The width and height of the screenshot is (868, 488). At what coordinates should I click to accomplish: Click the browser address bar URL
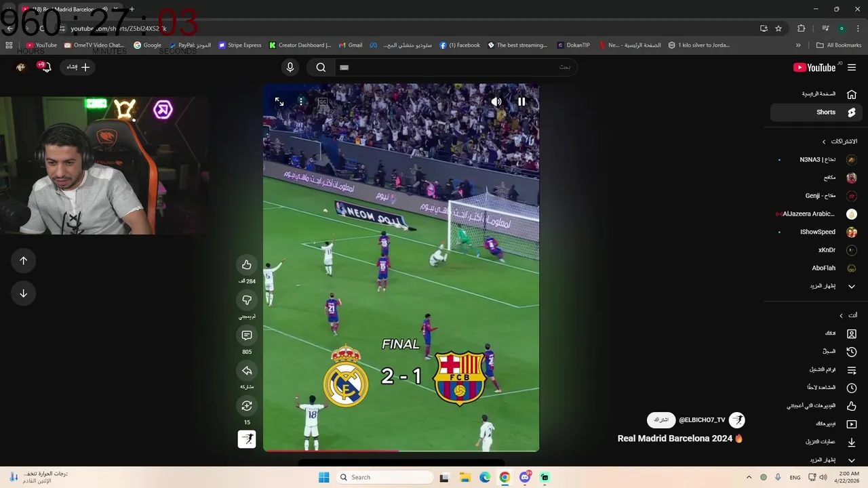[x=119, y=28]
